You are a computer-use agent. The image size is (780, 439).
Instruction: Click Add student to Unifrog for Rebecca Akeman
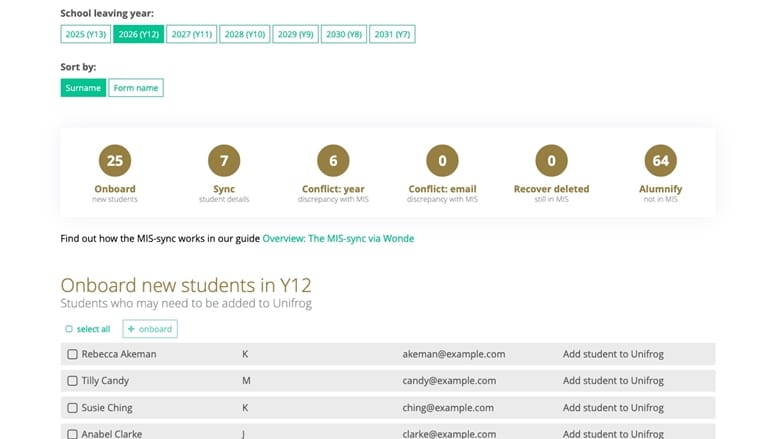[x=613, y=354]
